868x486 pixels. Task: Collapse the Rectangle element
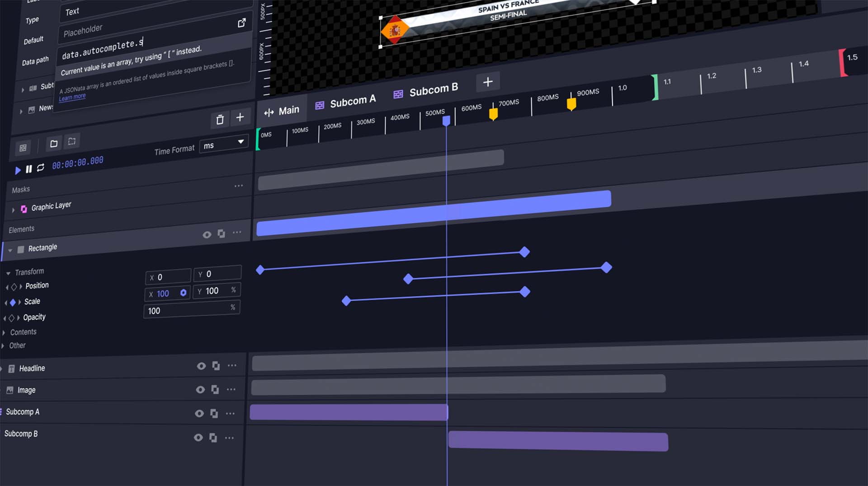[x=10, y=250]
